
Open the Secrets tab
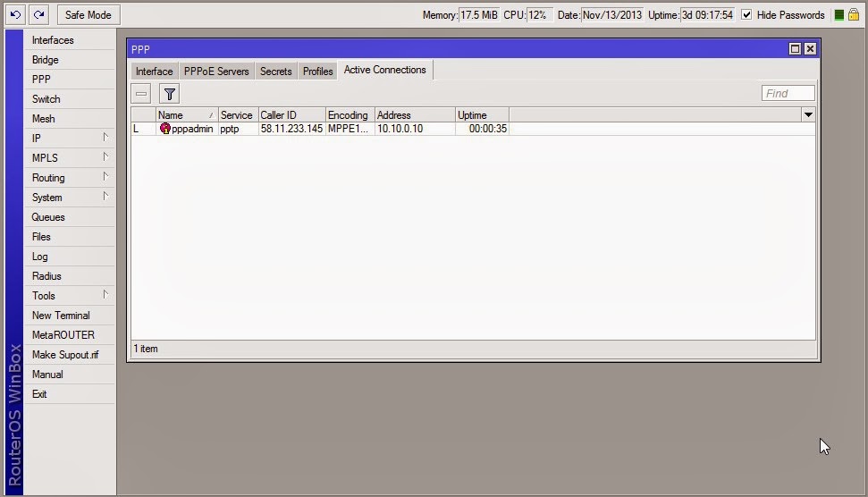tap(275, 72)
